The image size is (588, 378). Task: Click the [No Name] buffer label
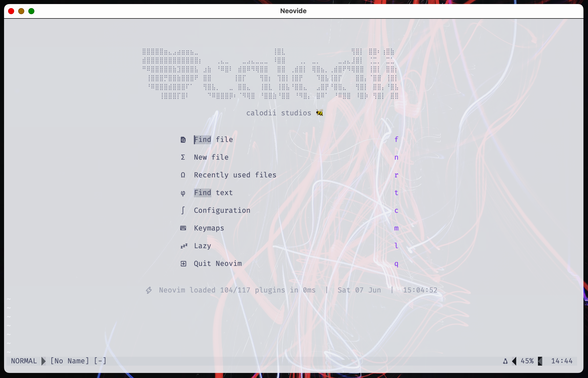click(x=70, y=361)
